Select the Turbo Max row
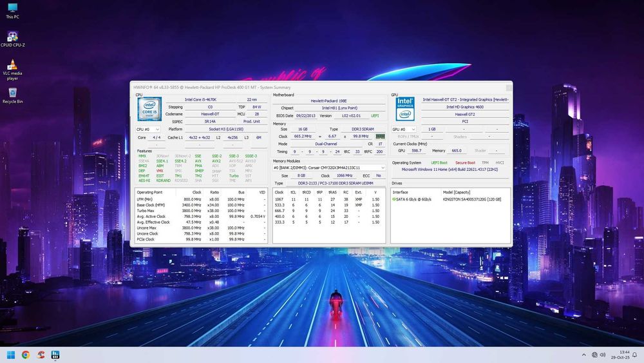 tap(201, 211)
